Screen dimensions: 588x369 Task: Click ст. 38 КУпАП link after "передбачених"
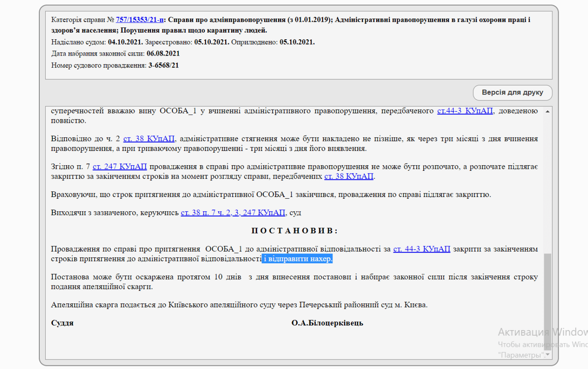(349, 176)
